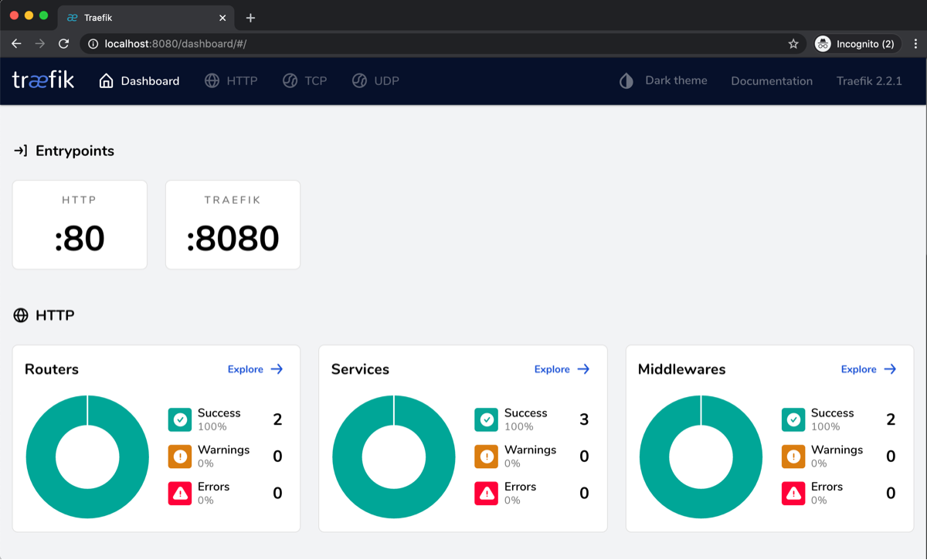Click the Services Success count 3
Viewport: 927px width, 560px height.
(584, 419)
